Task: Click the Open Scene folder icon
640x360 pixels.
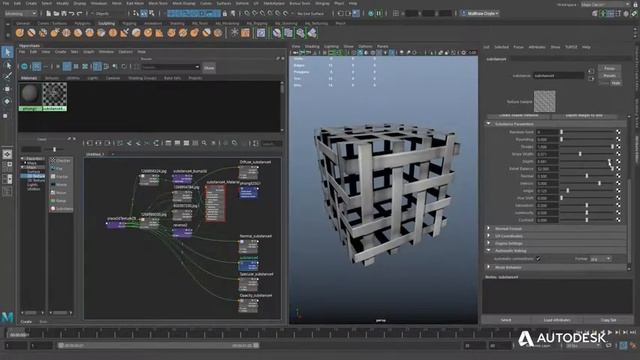Action: click(x=56, y=13)
